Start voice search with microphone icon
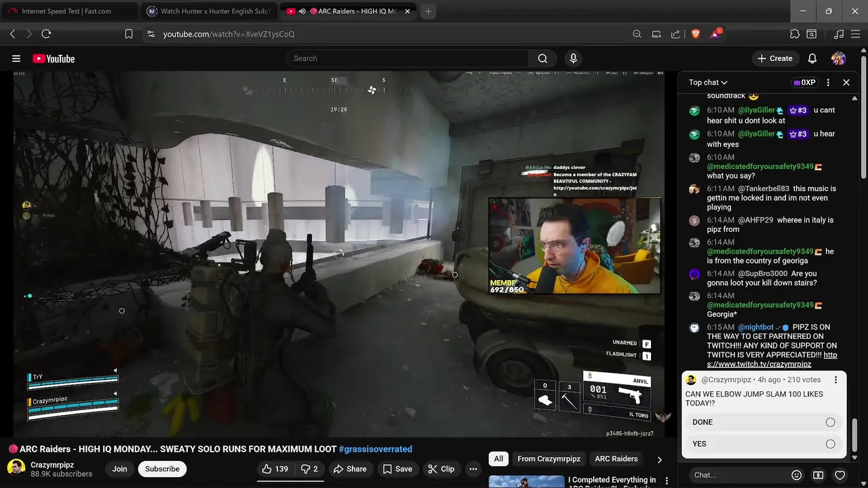 point(573,58)
